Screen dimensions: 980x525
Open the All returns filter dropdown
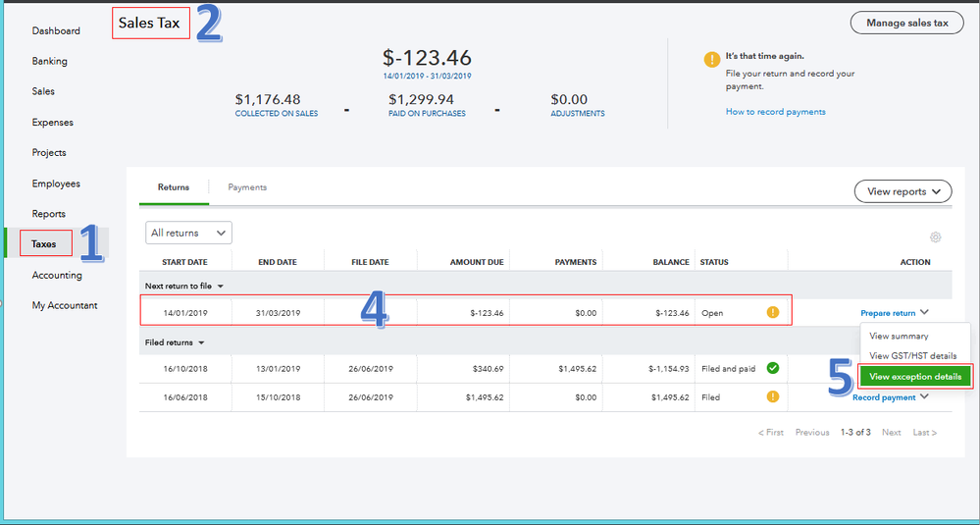coord(188,233)
